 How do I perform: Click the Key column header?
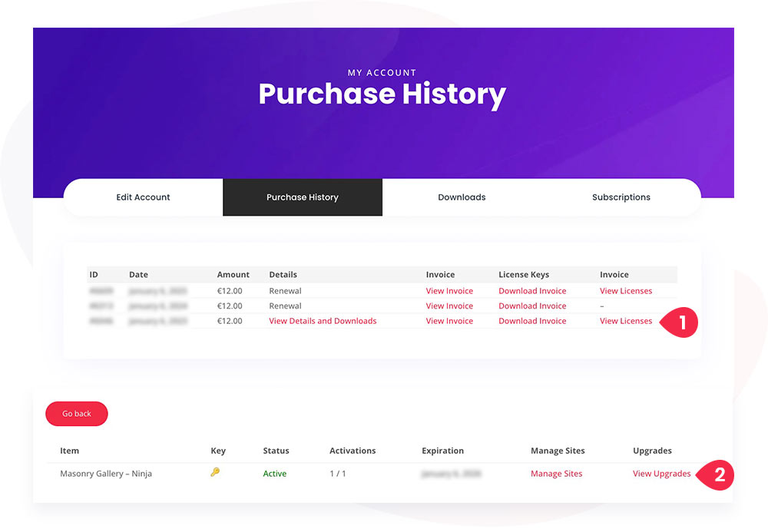pyautogui.click(x=218, y=451)
